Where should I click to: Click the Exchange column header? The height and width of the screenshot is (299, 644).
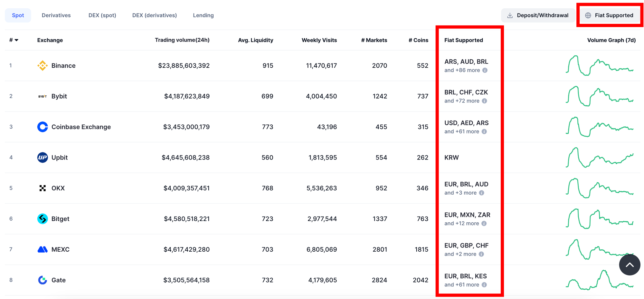tap(50, 40)
